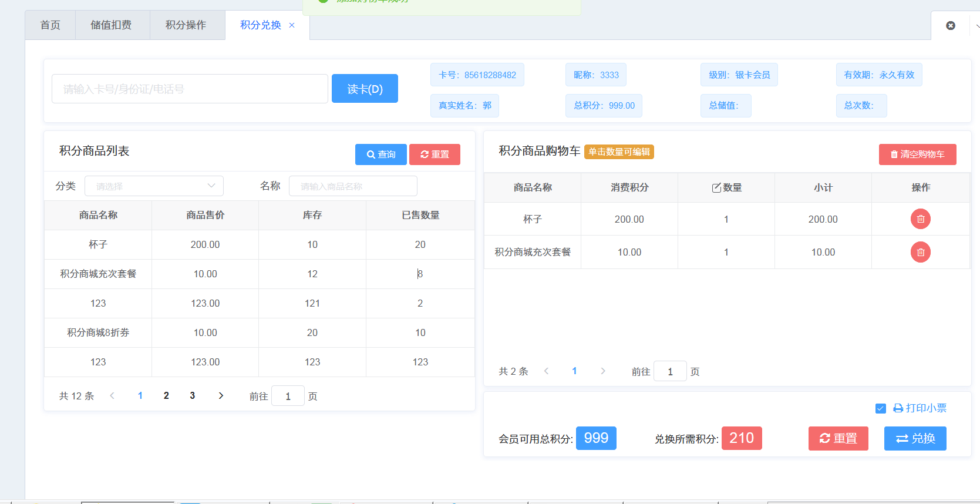Click the 小计 column header in cart

823,187
